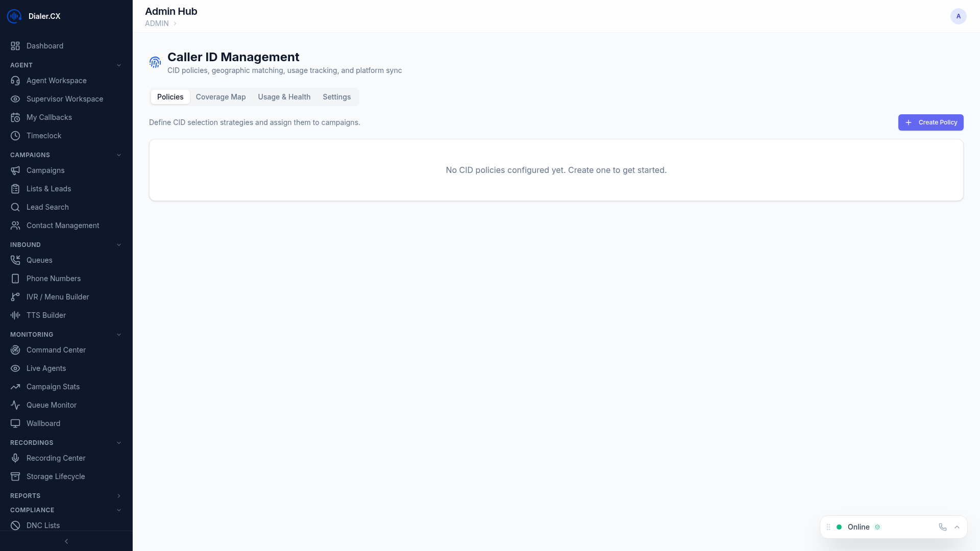Select the Agent Workspace headset icon

pyautogui.click(x=15, y=81)
